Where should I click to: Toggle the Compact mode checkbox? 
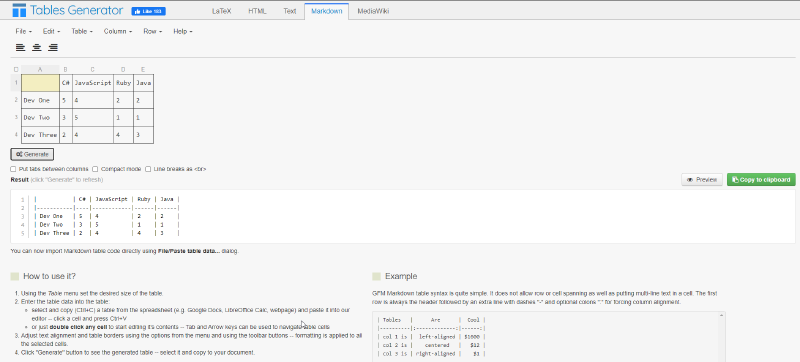[95, 169]
